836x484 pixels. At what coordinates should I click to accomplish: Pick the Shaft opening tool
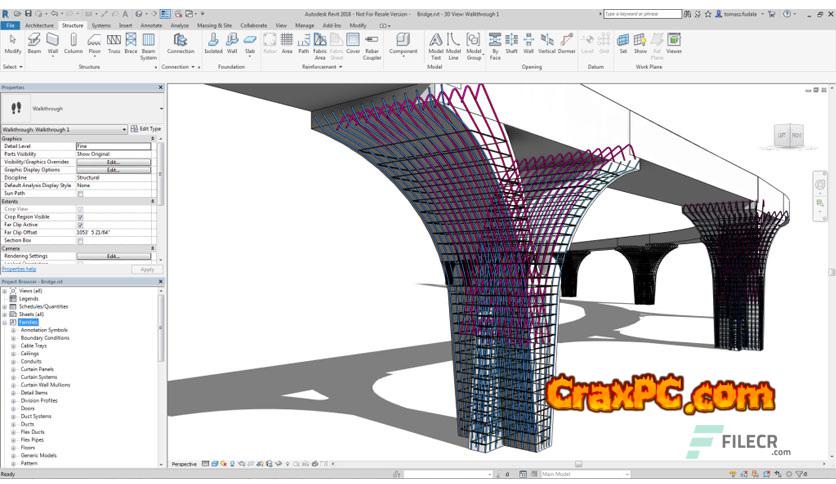point(511,42)
